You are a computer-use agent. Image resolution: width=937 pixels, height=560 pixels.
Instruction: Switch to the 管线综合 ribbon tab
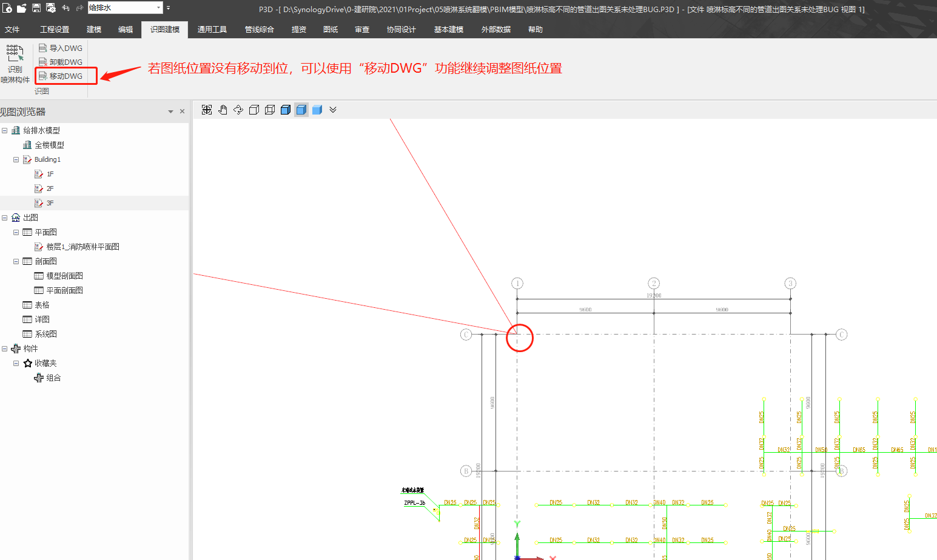point(259,30)
